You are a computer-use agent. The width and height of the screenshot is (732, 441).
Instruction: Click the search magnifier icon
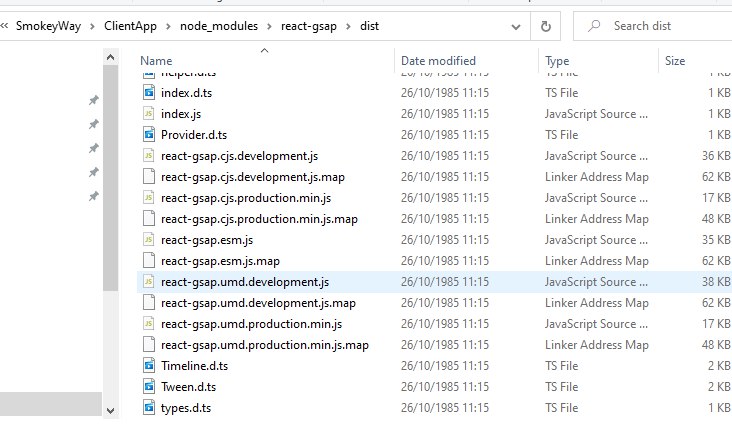pos(593,26)
